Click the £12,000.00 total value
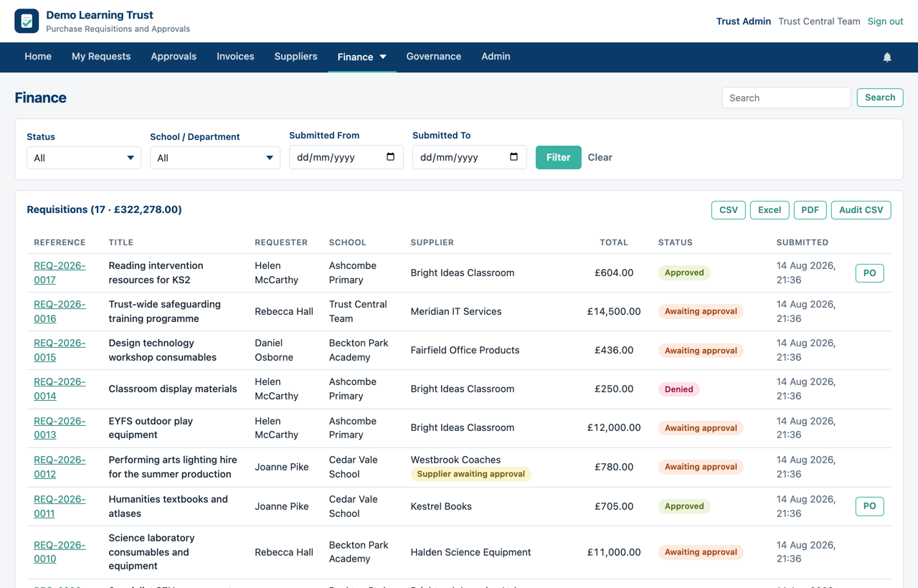The height and width of the screenshot is (588, 918). (x=614, y=427)
